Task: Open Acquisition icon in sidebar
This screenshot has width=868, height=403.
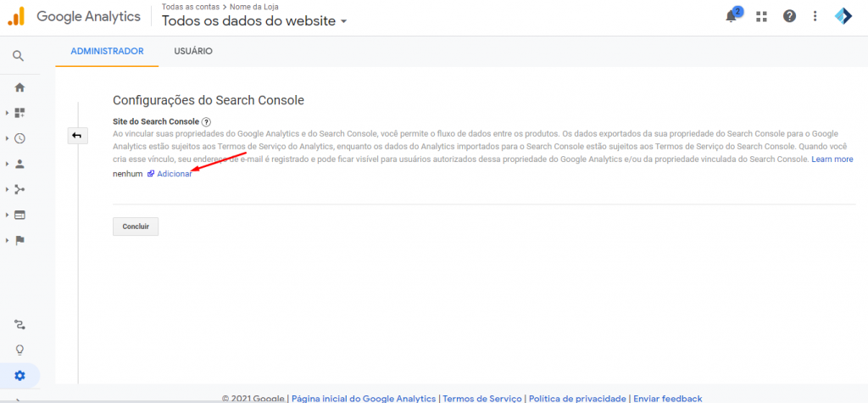Action: [19, 189]
